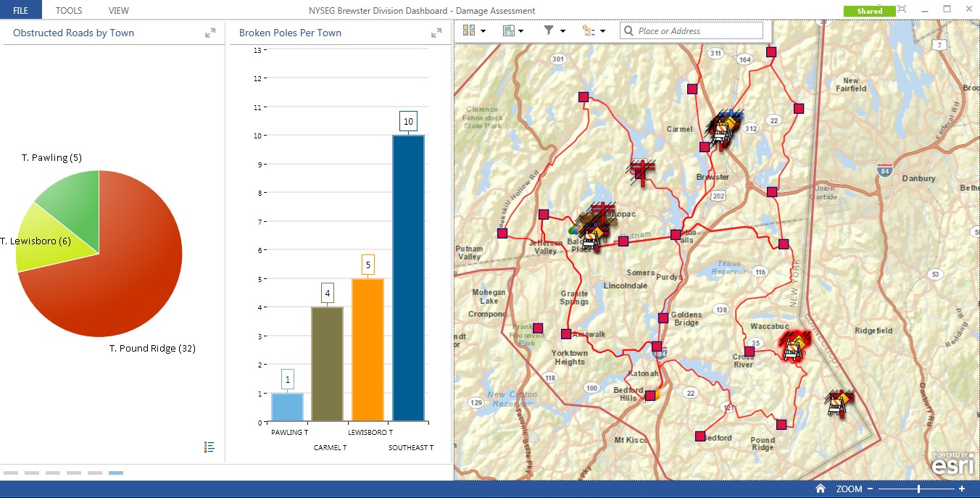
Task: Click the map layers tree icon
Action: point(588,30)
